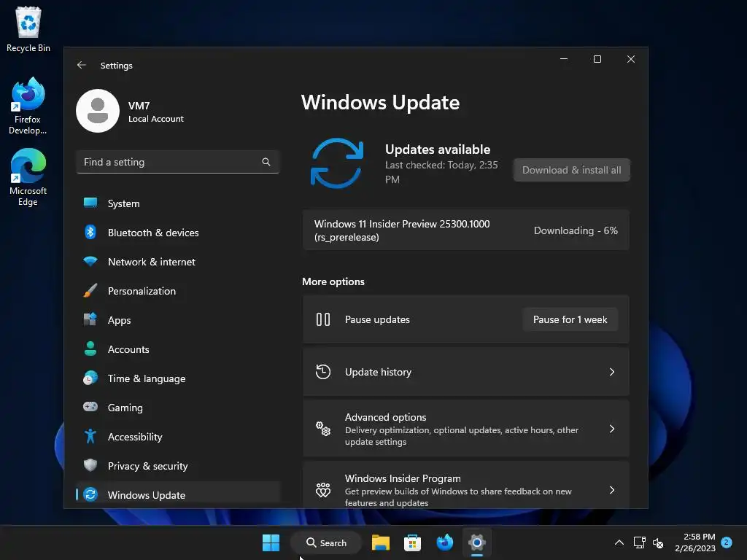Select the Apps category
Screen dimensions: 747x560
[178, 320]
